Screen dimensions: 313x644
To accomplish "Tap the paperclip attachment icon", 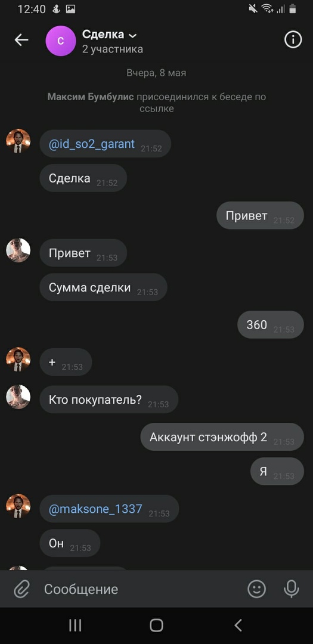I will tap(21, 589).
